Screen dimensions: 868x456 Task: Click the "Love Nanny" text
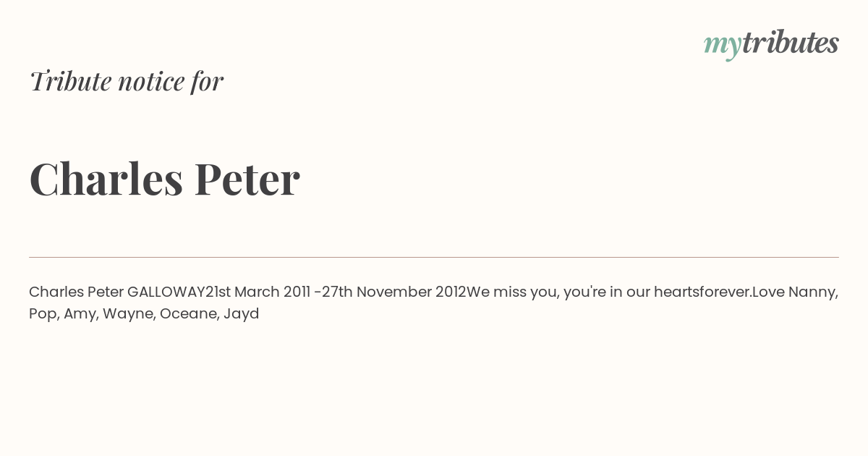pyautogui.click(x=793, y=292)
